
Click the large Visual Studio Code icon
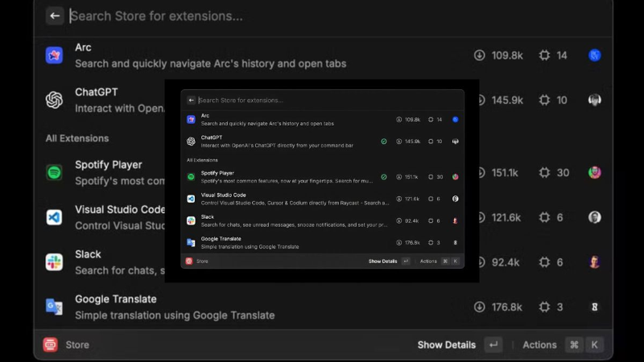coord(54,217)
